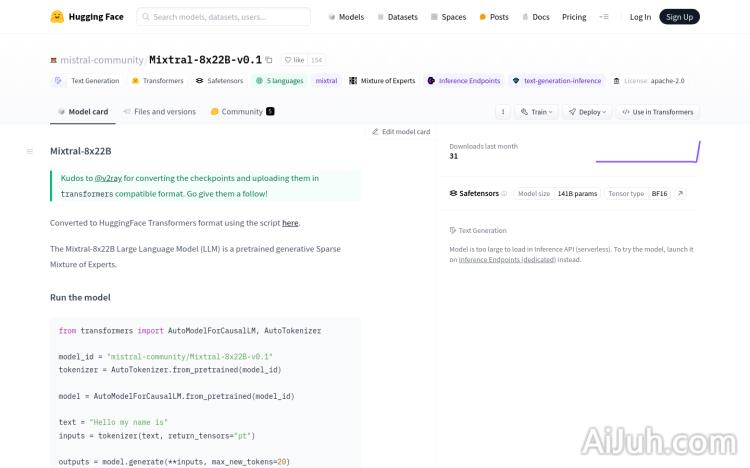
Task: Expand the 5 languages tag
Action: (x=280, y=81)
